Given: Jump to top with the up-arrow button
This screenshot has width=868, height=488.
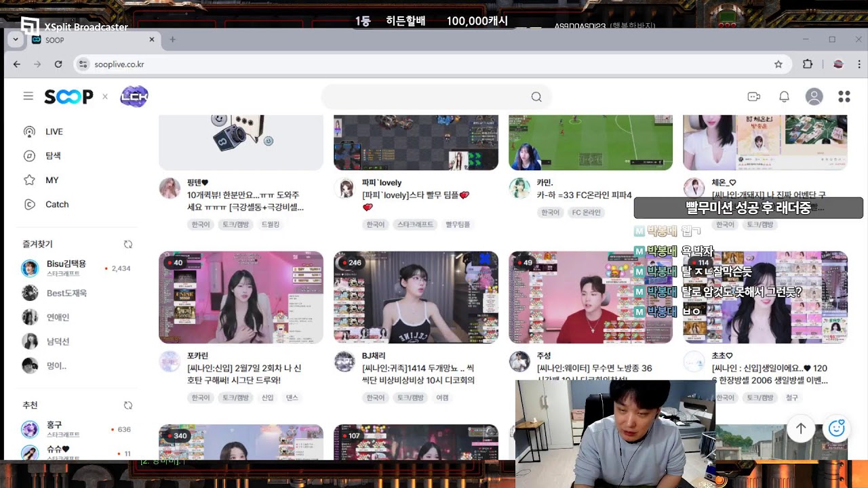Looking at the screenshot, I should pos(800,428).
